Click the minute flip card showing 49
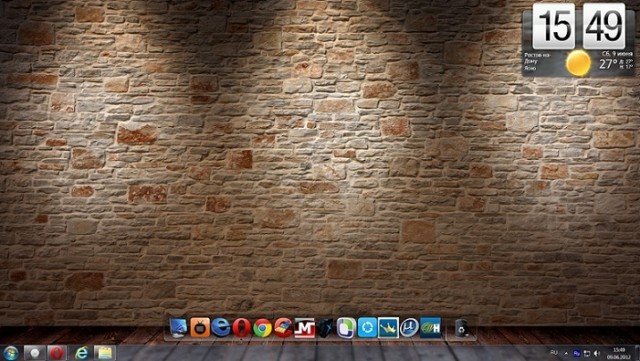Viewport: 640px width, 361px height. [604, 27]
